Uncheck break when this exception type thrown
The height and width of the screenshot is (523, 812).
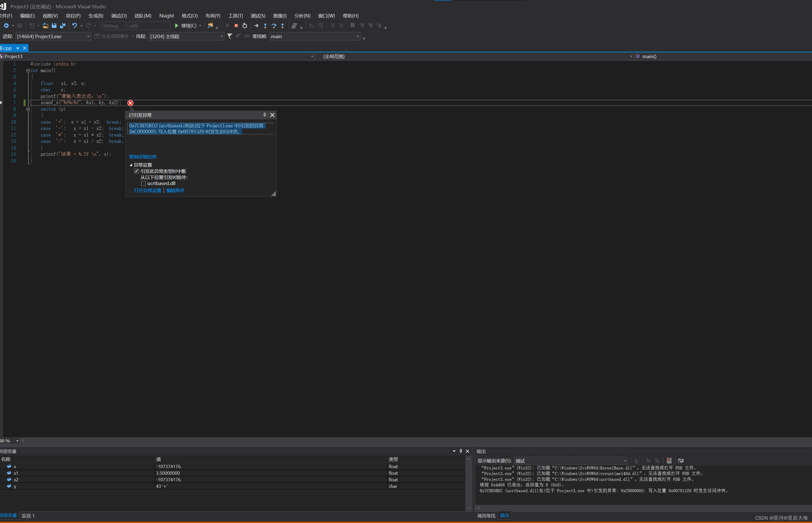(x=137, y=171)
